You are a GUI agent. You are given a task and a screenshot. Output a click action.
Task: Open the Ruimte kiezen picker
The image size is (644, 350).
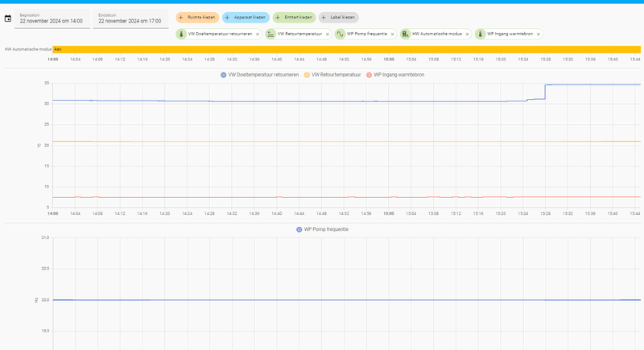[197, 17]
